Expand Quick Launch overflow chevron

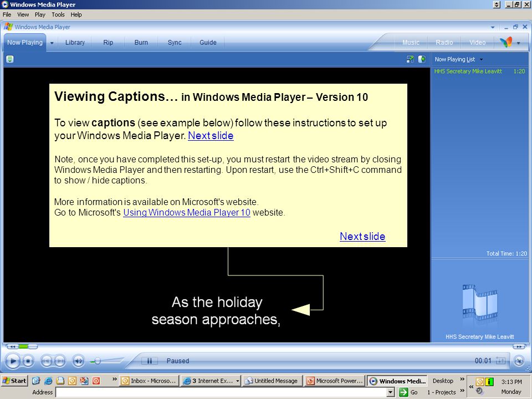(114, 379)
